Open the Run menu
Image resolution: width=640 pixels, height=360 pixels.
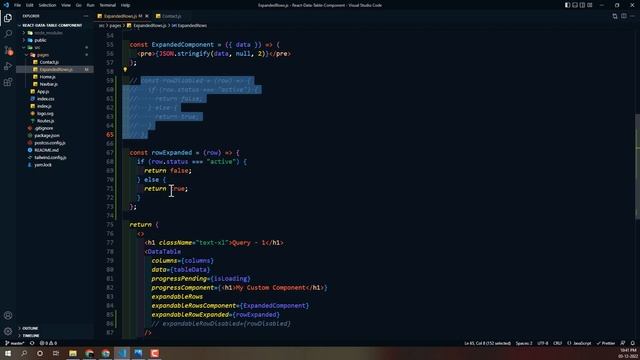90,5
